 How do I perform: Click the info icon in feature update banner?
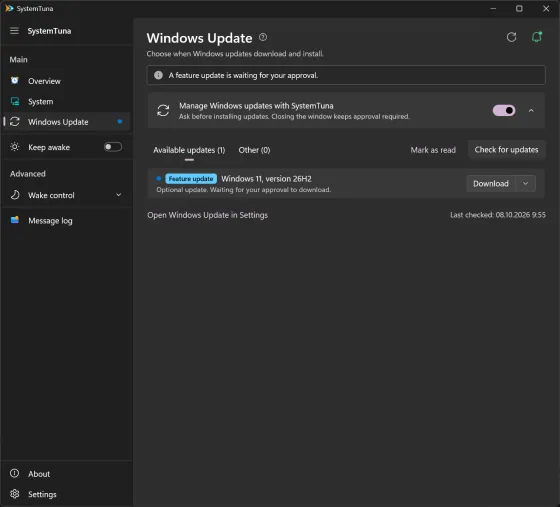tap(158, 75)
